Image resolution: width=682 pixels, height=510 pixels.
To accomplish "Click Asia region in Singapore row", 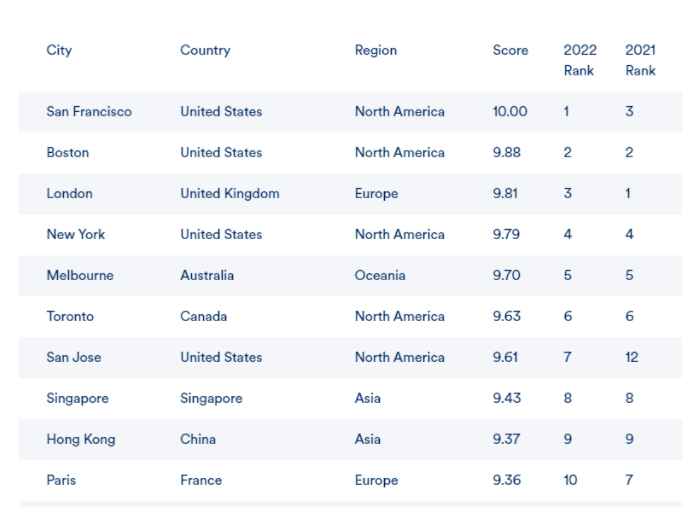I will 368,398.
